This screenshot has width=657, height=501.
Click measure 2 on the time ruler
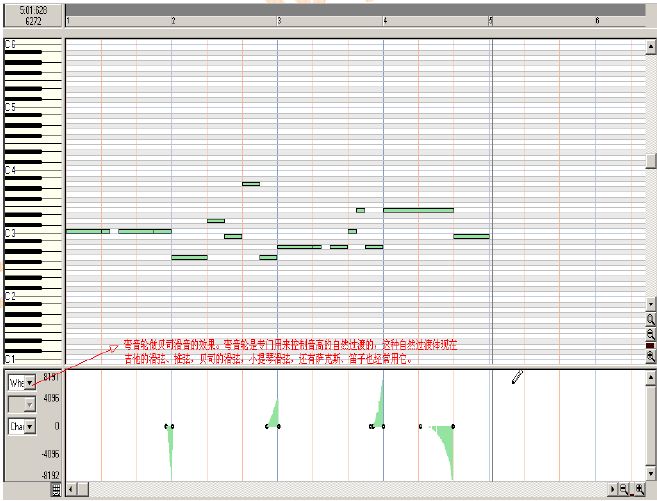click(x=173, y=21)
